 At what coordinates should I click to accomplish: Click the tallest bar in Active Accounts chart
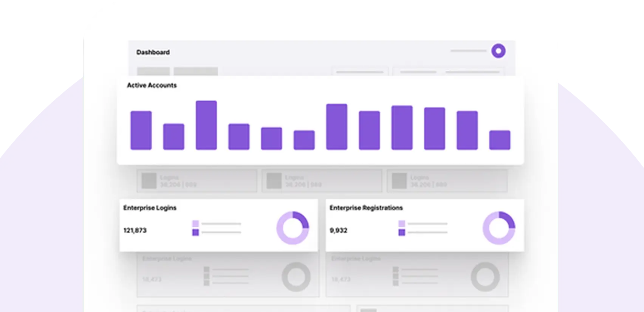pos(206,125)
